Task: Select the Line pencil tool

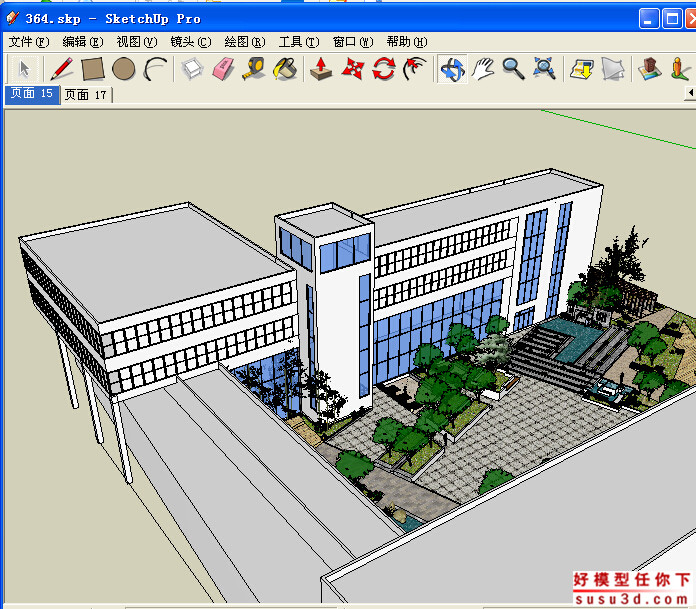Action: pos(62,69)
